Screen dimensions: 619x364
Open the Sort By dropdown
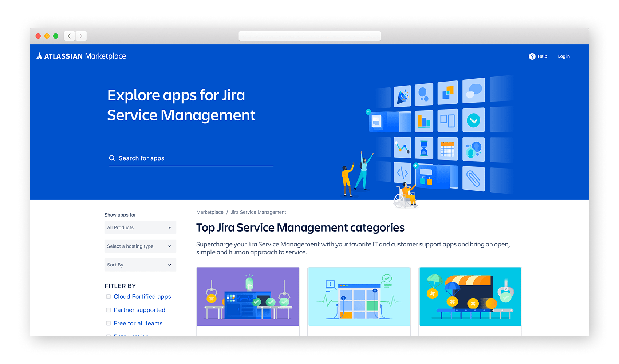click(x=140, y=265)
